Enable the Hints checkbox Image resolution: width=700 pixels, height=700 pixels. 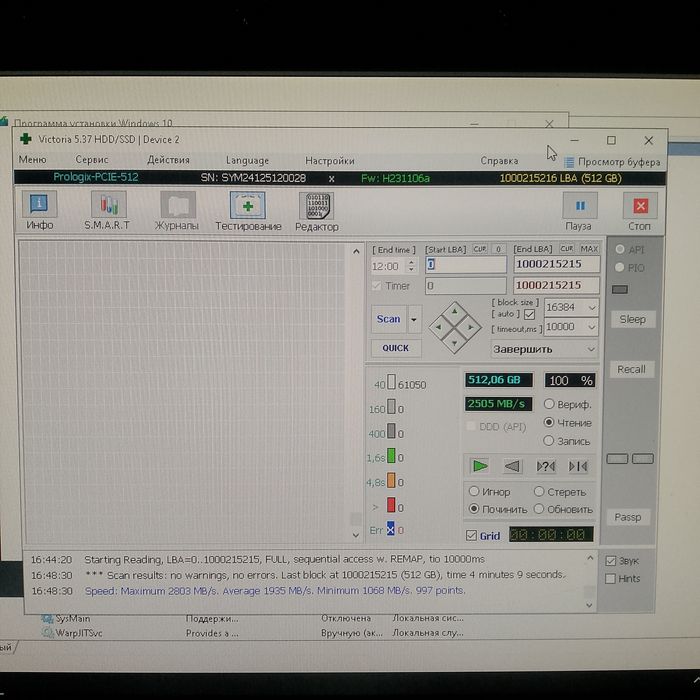point(610,579)
